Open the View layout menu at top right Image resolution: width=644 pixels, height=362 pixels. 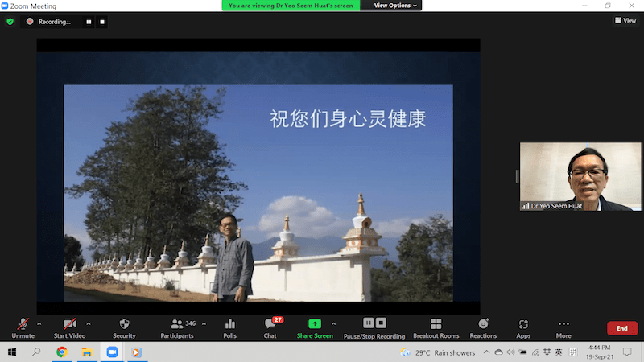click(x=625, y=21)
